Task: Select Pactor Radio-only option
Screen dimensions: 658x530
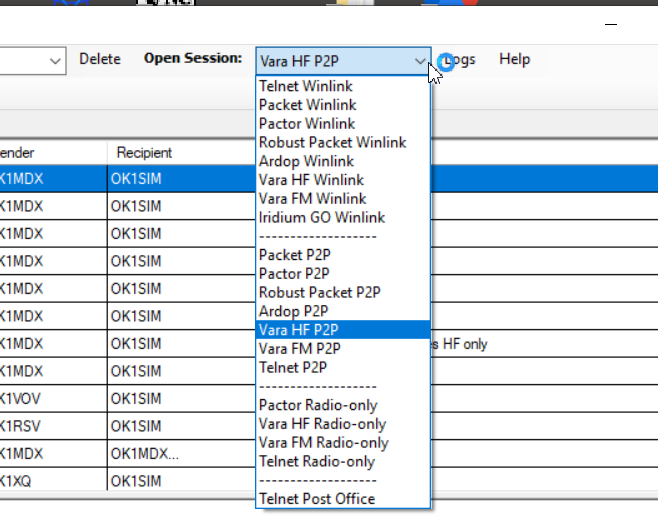Action: click(x=343, y=405)
